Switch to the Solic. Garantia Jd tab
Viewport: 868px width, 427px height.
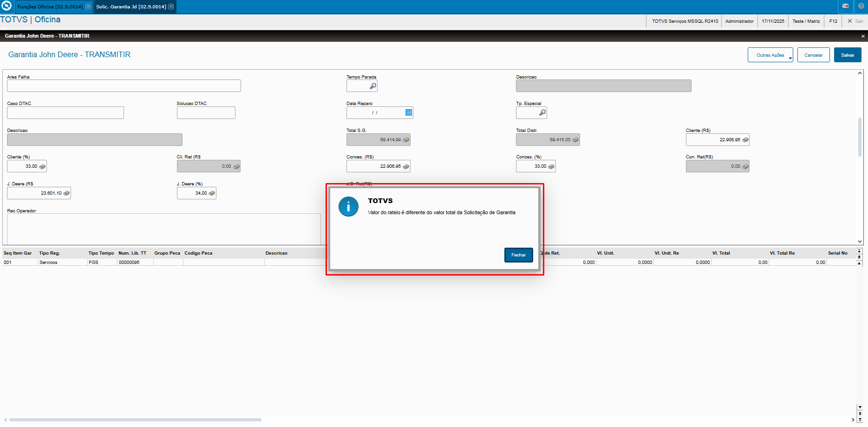tap(131, 7)
